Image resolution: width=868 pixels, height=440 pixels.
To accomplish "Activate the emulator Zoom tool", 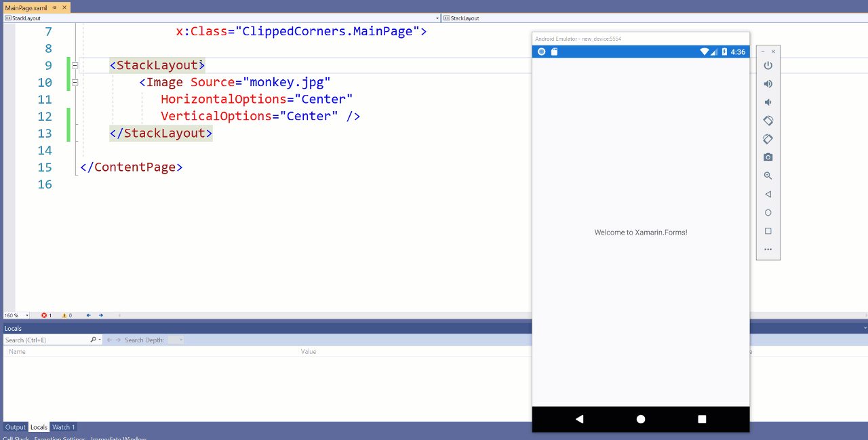I will pyautogui.click(x=768, y=176).
